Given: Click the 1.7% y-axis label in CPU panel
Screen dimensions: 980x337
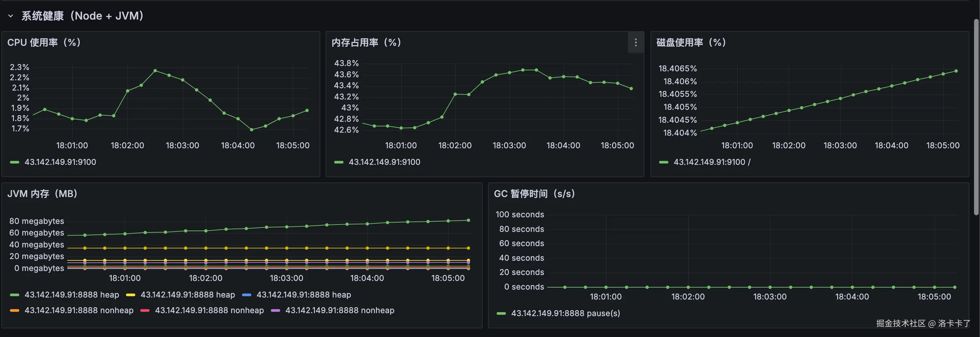Looking at the screenshot, I should tap(20, 129).
